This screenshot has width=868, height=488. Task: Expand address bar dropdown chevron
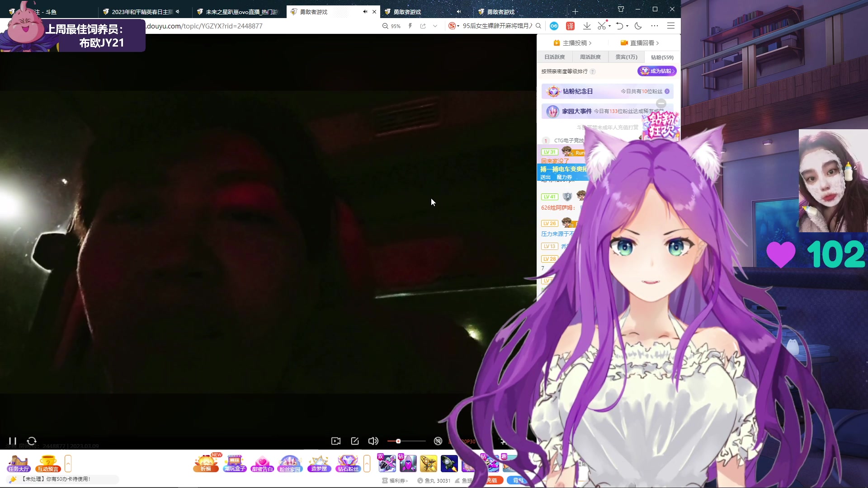point(435,26)
